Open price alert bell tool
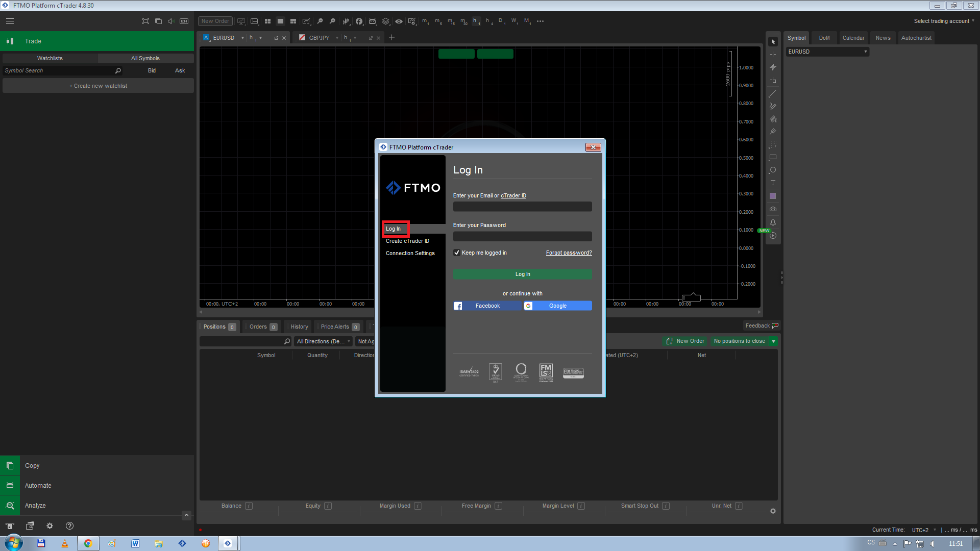The height and width of the screenshot is (551, 980). tap(773, 222)
